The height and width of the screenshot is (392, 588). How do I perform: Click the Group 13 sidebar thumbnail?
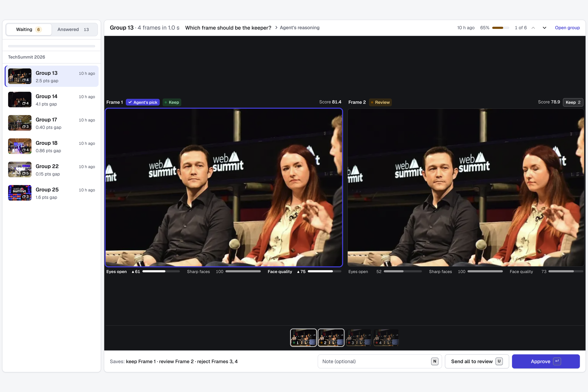(x=20, y=76)
